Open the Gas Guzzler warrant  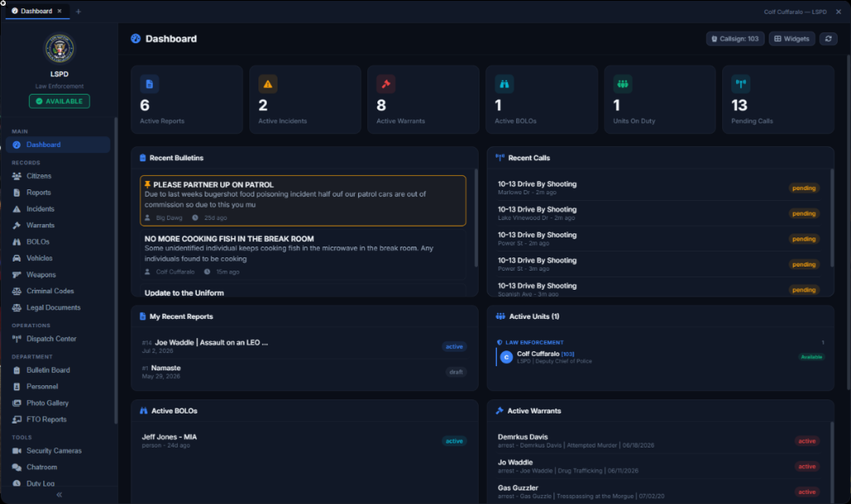659,492
